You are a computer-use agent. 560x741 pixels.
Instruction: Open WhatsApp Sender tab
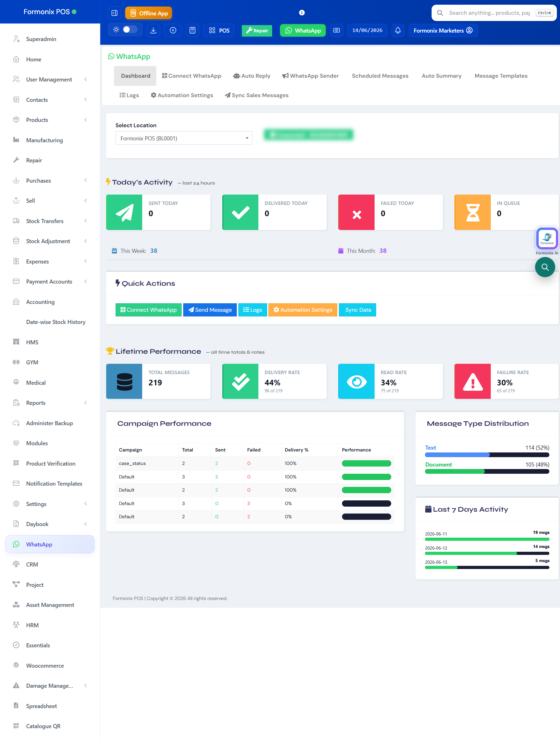310,76
